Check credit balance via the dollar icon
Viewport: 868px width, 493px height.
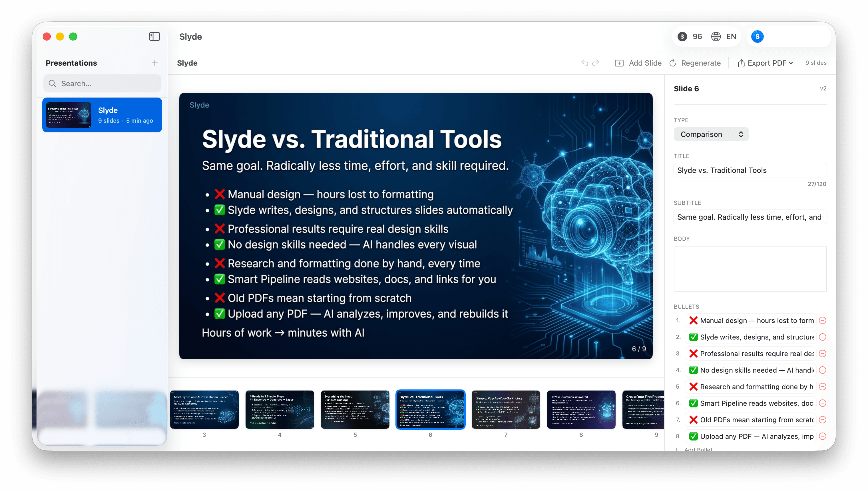[x=682, y=36]
